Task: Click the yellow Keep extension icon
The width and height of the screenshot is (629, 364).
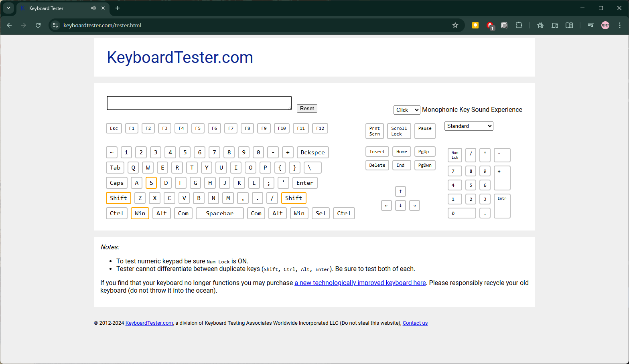Action: [475, 25]
